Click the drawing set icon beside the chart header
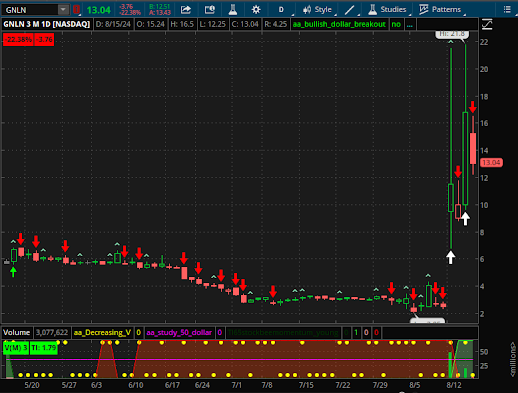The width and height of the screenshot is (518, 393). tap(487, 24)
